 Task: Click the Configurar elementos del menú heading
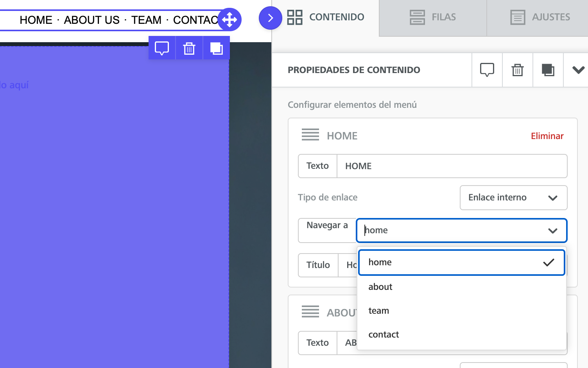pos(352,105)
